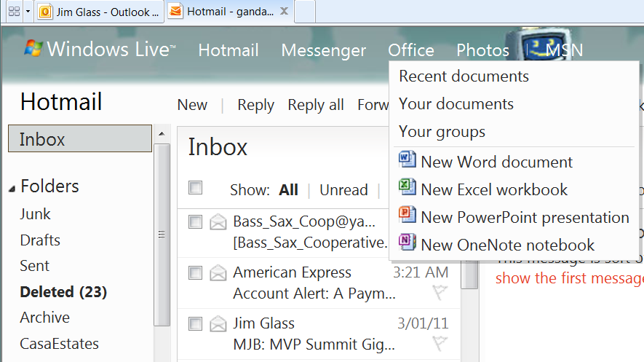644x362 pixels.
Task: Open the quick tabs dropdown arrow
Action: (x=28, y=12)
